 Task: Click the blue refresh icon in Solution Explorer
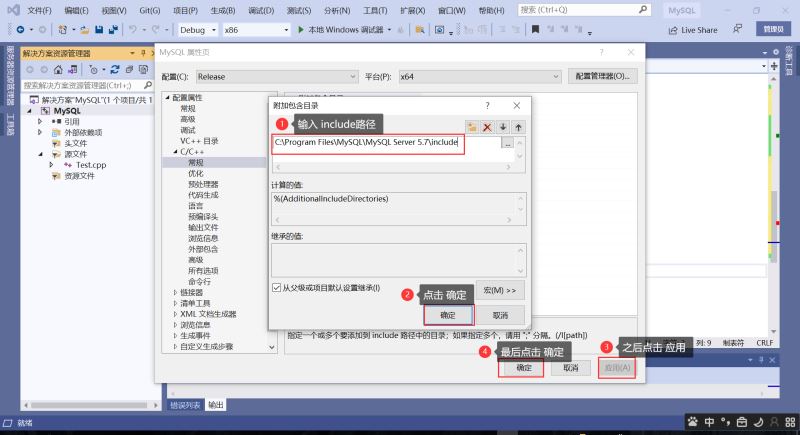tap(115, 70)
